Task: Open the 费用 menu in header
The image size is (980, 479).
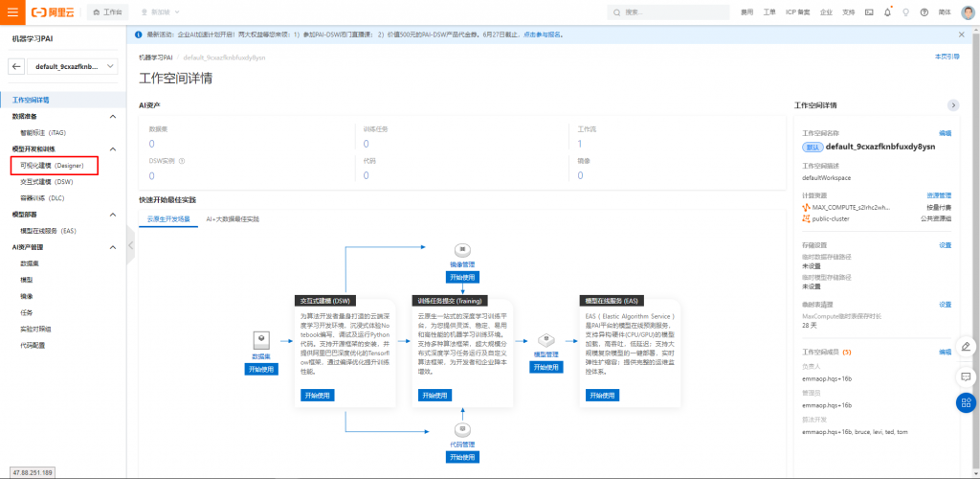Action: [x=746, y=11]
